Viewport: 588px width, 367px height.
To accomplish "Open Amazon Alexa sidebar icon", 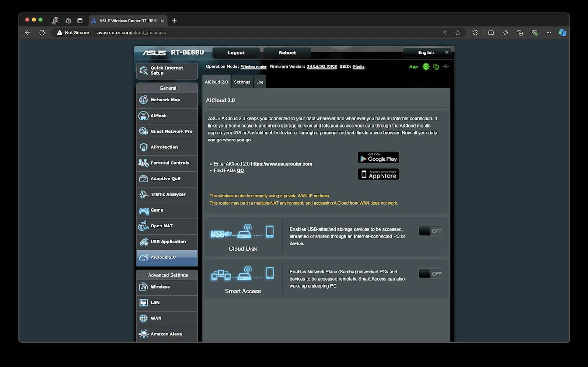I will coord(143,334).
